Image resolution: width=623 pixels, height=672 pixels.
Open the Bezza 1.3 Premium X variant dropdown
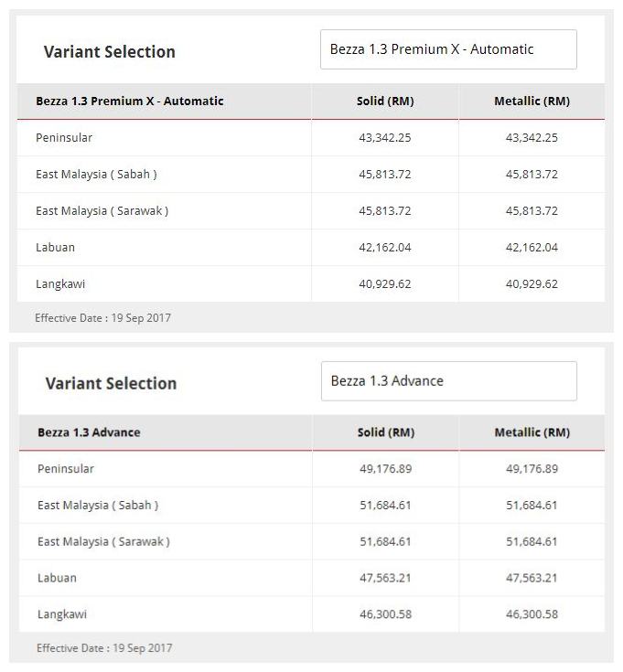(x=448, y=49)
